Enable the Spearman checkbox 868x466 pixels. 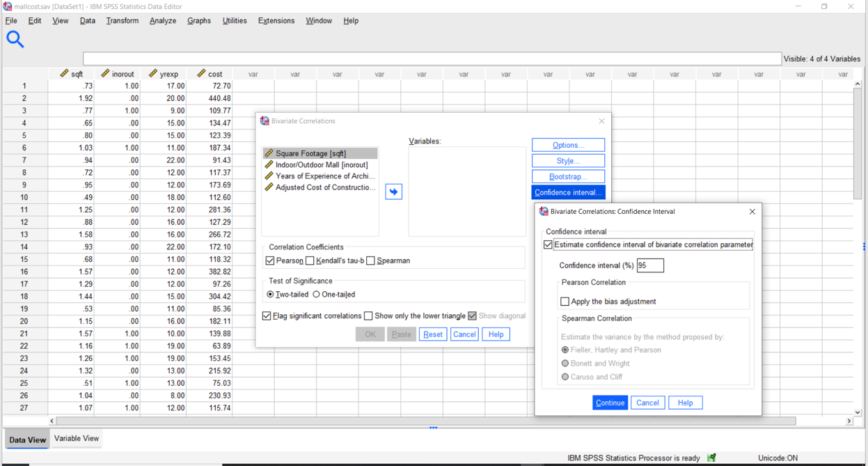(370, 261)
